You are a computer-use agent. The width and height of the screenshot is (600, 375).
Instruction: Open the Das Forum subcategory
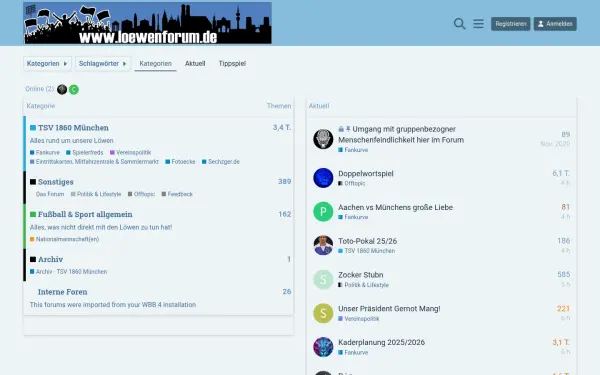(x=50, y=194)
